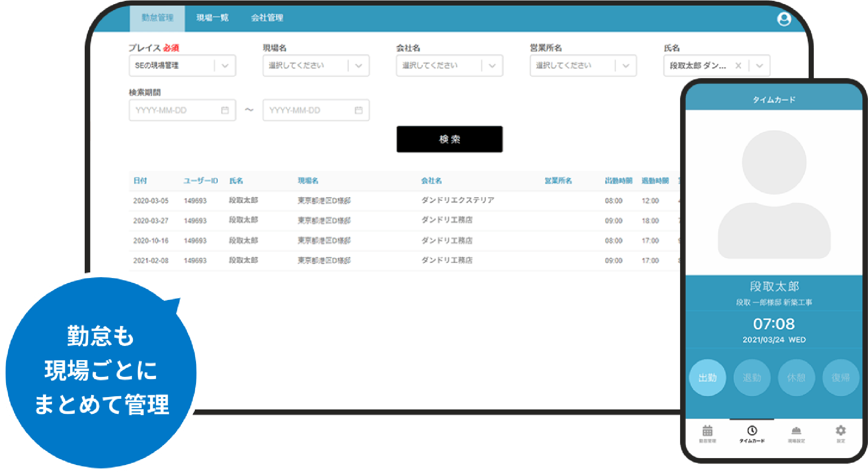Open calendar picker for start date
Screen dimensions: 868x474
tap(224, 110)
